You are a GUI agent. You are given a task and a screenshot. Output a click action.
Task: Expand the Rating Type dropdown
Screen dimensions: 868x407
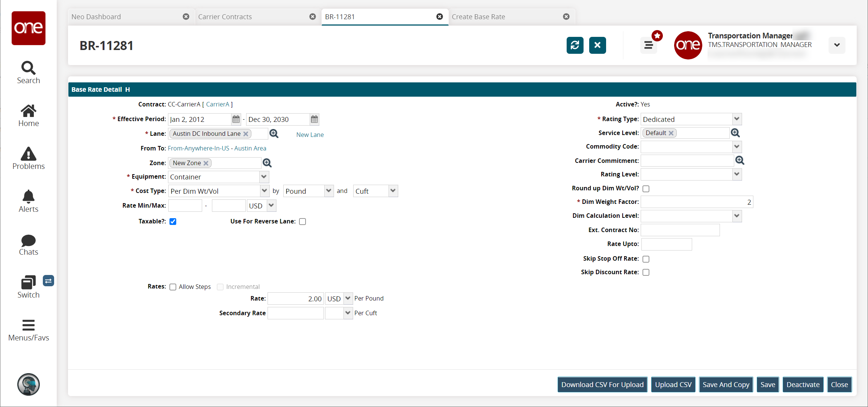(736, 119)
